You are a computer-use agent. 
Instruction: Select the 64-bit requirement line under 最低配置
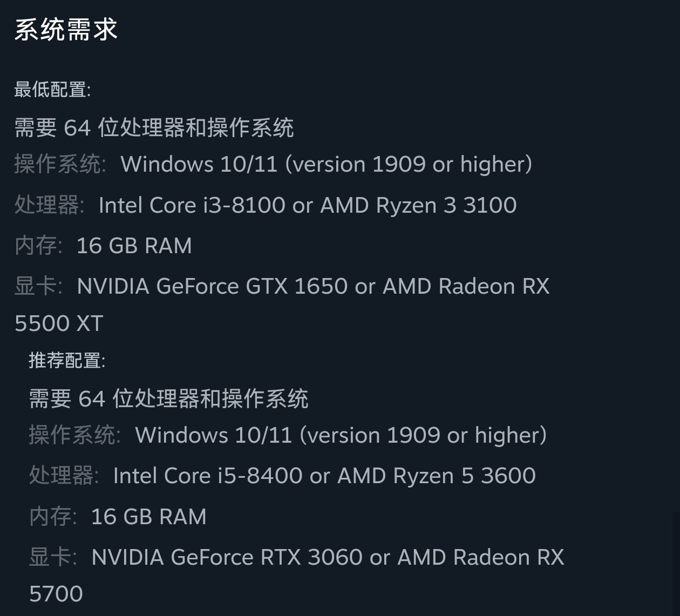click(154, 128)
